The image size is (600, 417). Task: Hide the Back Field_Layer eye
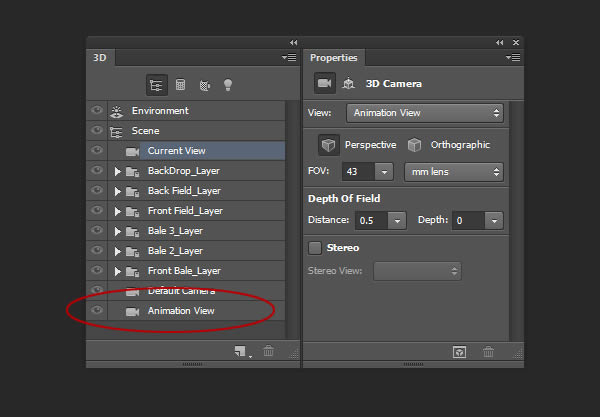[97, 190]
